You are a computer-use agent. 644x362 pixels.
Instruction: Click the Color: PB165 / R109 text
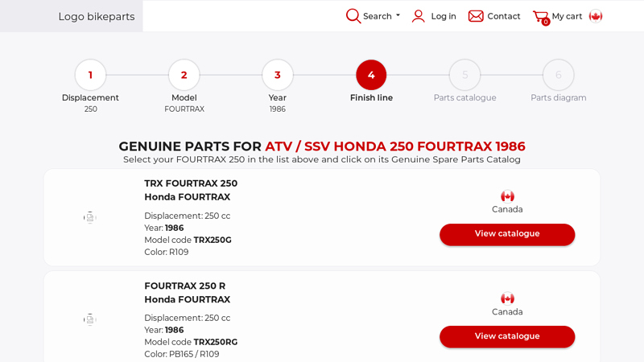(182, 354)
